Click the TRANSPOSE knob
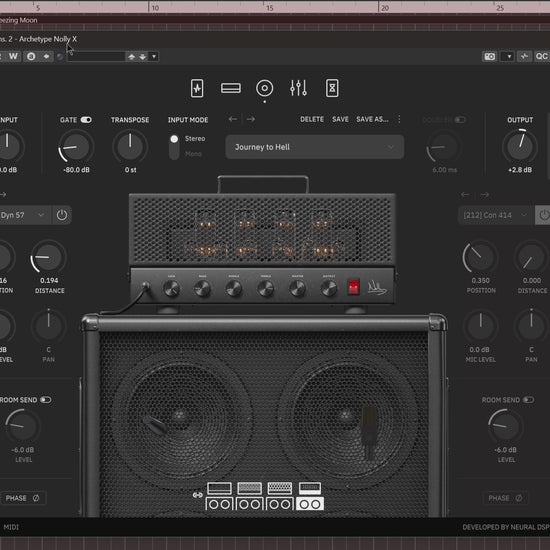Image resolution: width=550 pixels, height=550 pixels. (x=130, y=147)
